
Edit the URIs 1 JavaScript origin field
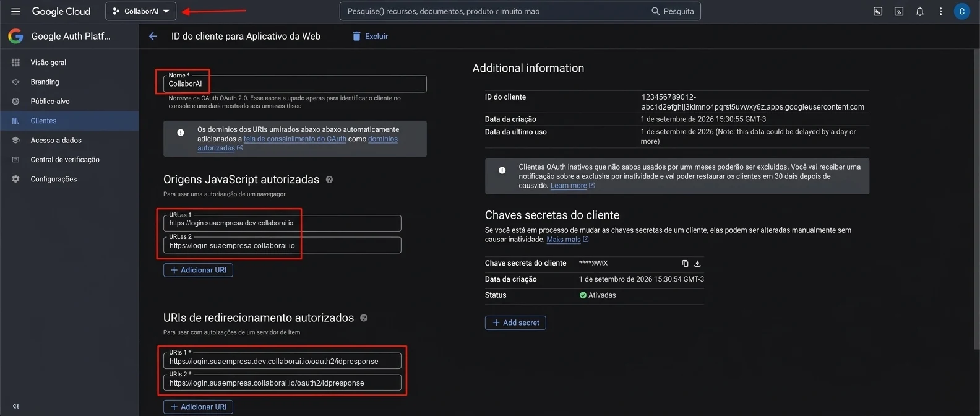(282, 223)
